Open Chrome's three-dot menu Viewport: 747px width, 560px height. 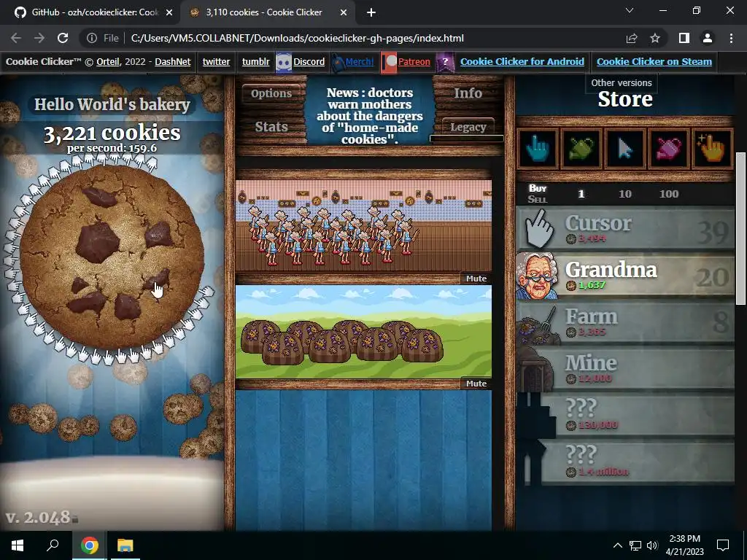point(731,38)
